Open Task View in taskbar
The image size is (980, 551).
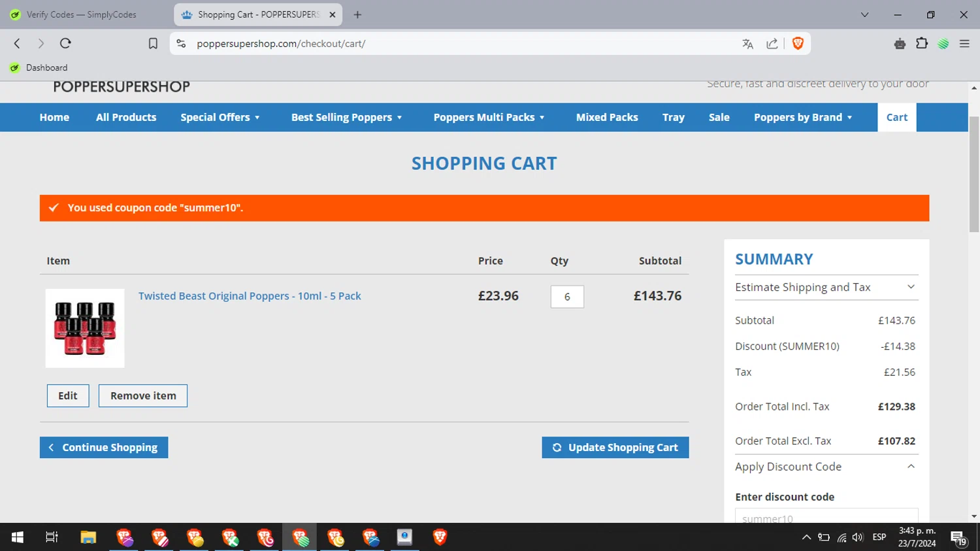click(52, 537)
